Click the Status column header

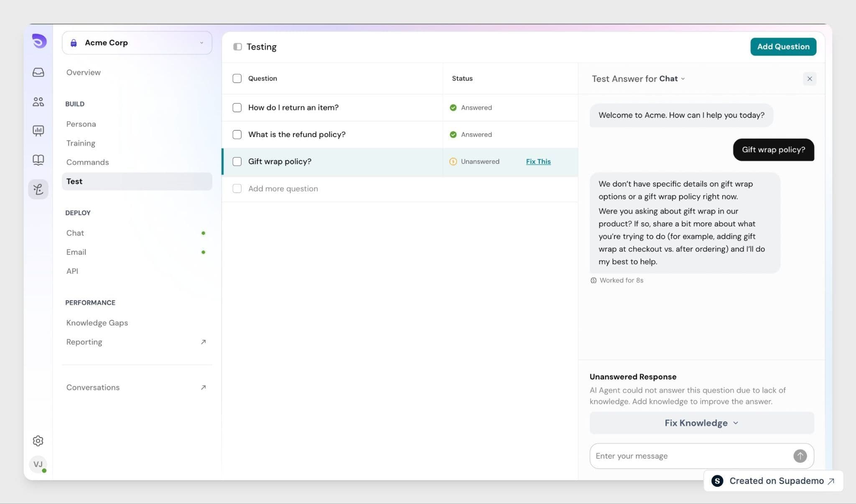(x=462, y=79)
